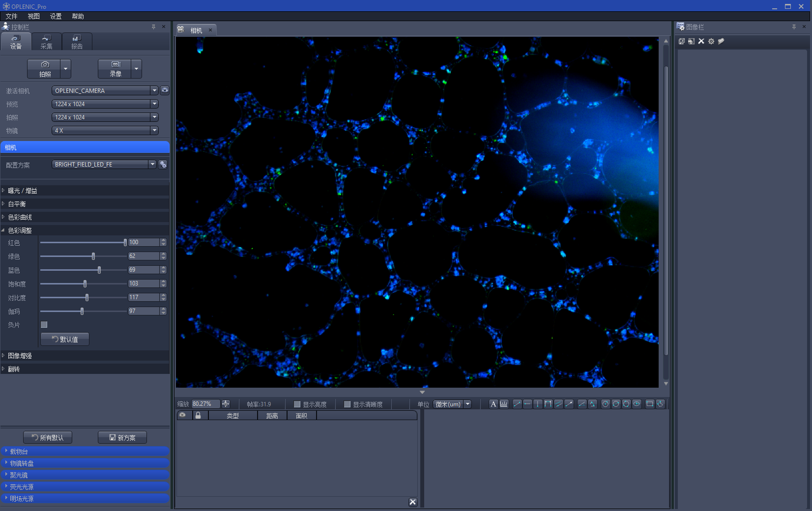Click the 新方案 button
Screen dimensions: 812x511
122,438
